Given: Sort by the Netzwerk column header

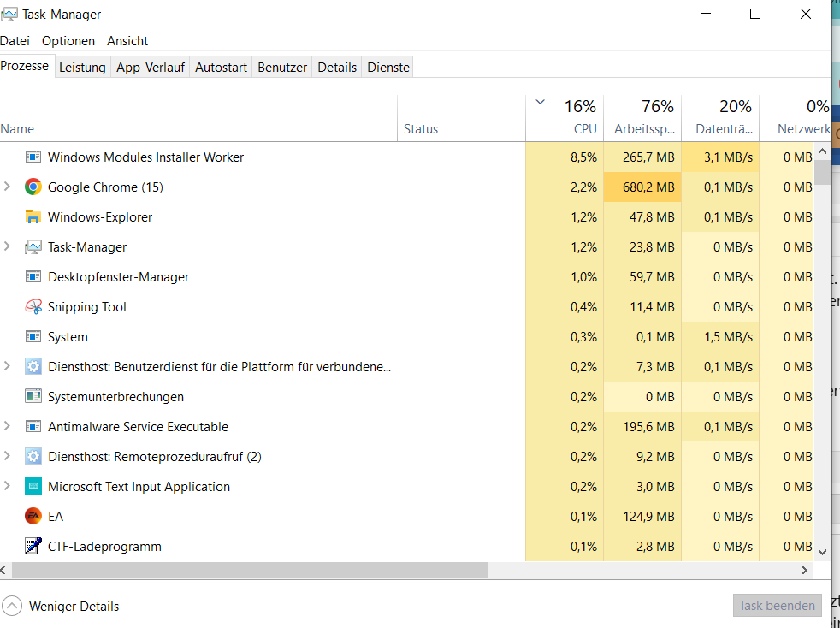Looking at the screenshot, I should [795, 119].
